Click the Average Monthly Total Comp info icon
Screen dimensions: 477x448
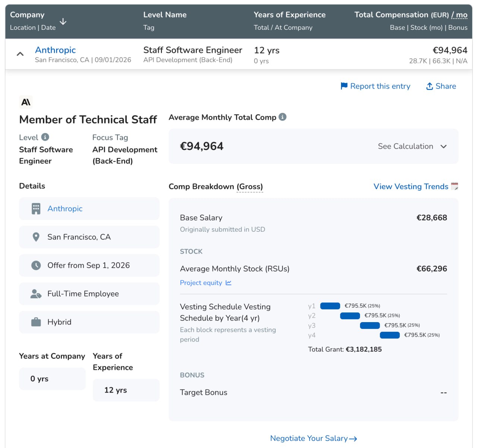coord(283,117)
